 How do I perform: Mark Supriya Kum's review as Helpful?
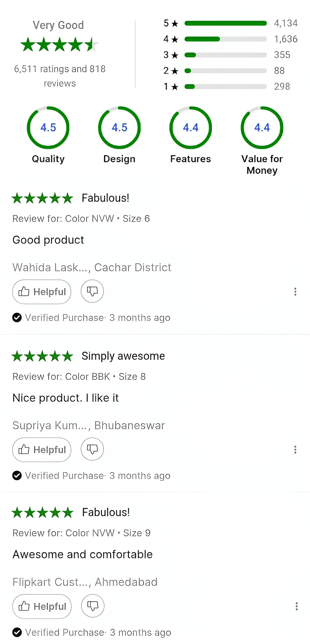42,449
